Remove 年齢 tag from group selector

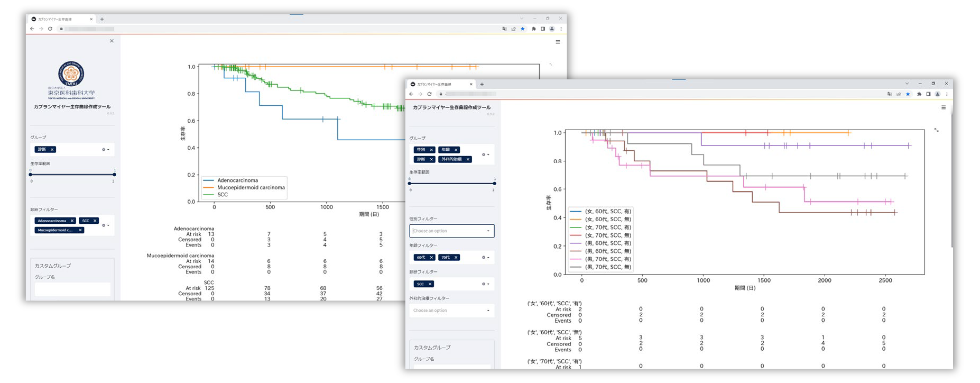(x=456, y=150)
